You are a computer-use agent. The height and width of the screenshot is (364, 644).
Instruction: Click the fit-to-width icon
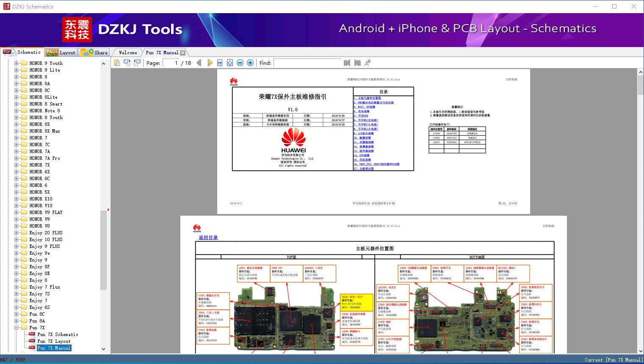coord(220,63)
